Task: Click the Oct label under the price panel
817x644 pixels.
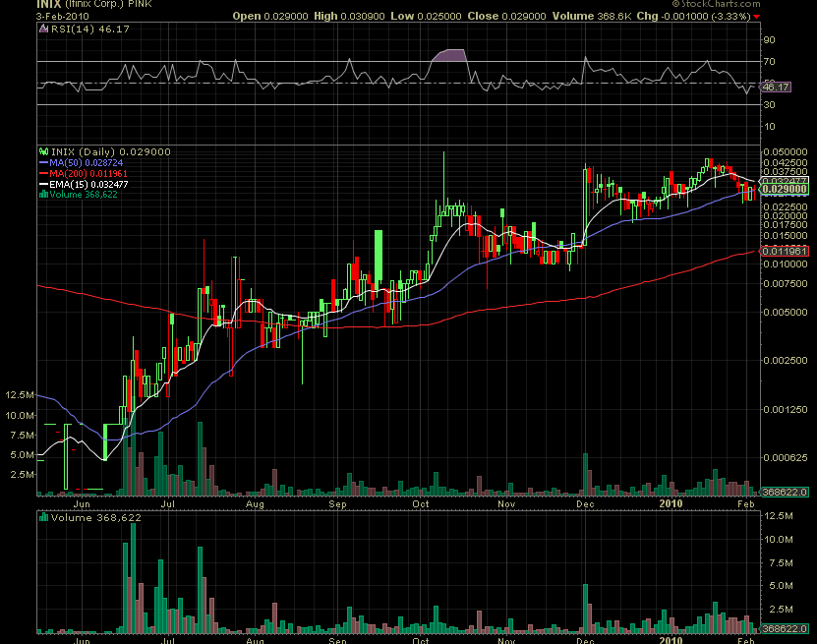Action: [421, 503]
